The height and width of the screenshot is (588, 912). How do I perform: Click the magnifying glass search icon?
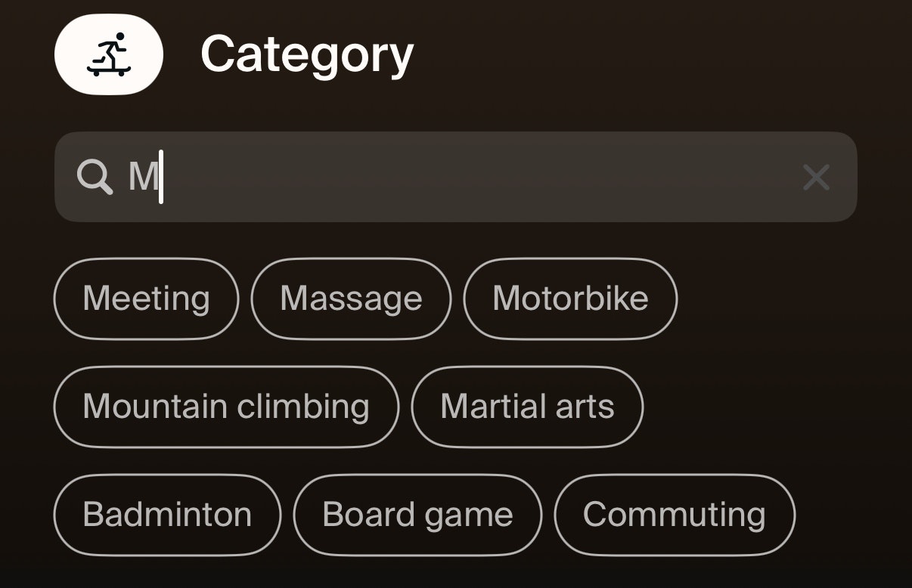(x=95, y=178)
